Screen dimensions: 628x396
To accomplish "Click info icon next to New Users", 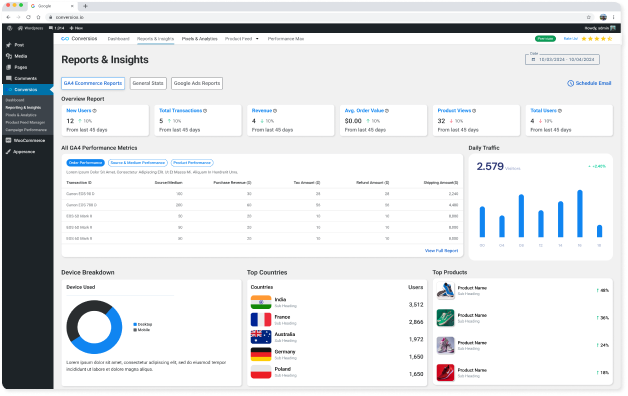I will tap(95, 111).
